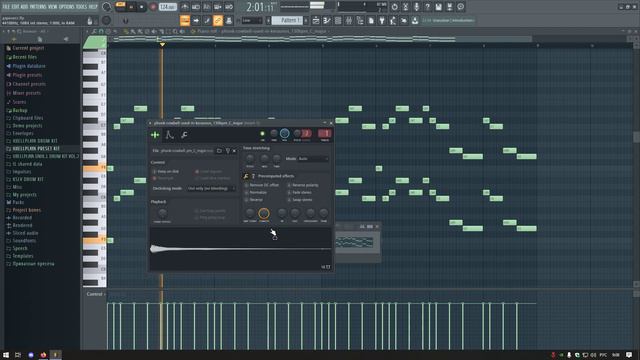Toggle Normalize option
Image resolution: width=640 pixels, height=360 pixels.
[x=256, y=193]
